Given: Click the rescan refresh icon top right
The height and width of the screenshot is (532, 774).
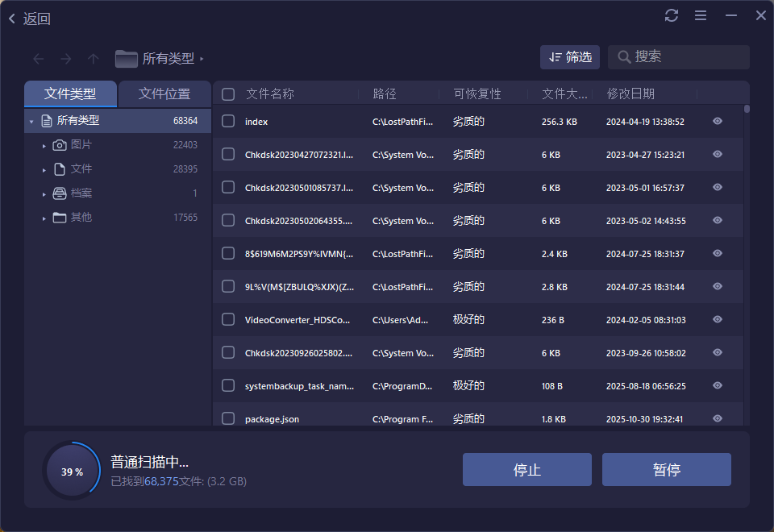Looking at the screenshot, I should 672,15.
